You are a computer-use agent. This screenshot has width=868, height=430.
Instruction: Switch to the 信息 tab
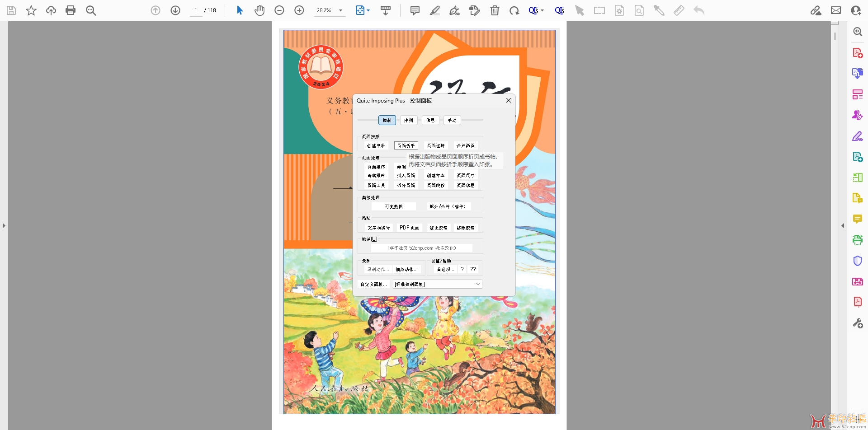click(430, 120)
